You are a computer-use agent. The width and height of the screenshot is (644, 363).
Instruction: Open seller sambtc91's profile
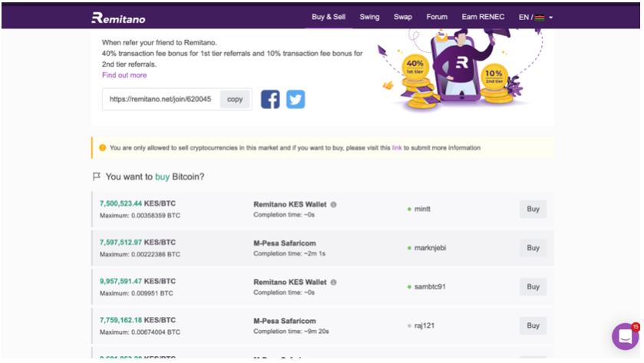coord(430,286)
